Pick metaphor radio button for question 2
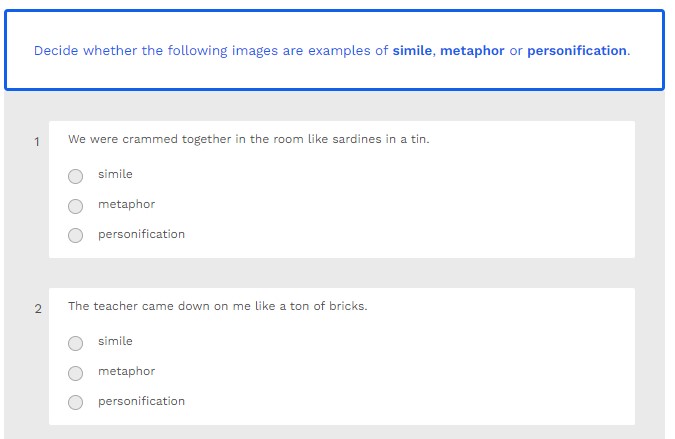 [x=76, y=373]
